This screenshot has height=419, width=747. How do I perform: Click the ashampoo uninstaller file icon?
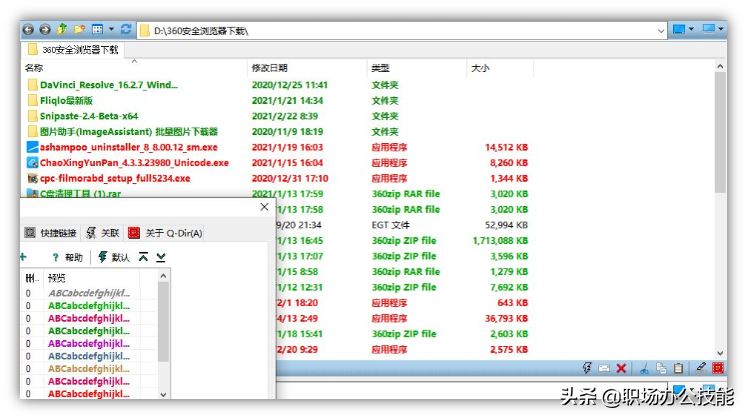pos(32,147)
